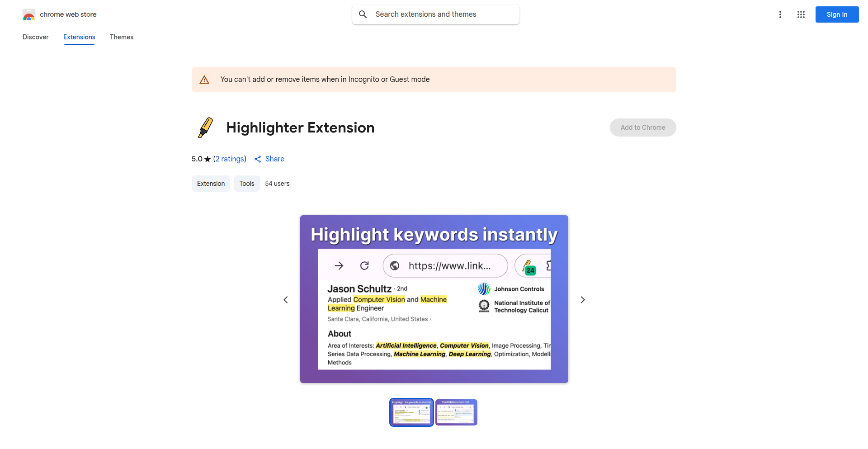Select the Highlight keywords instantly thumbnail

(x=411, y=412)
